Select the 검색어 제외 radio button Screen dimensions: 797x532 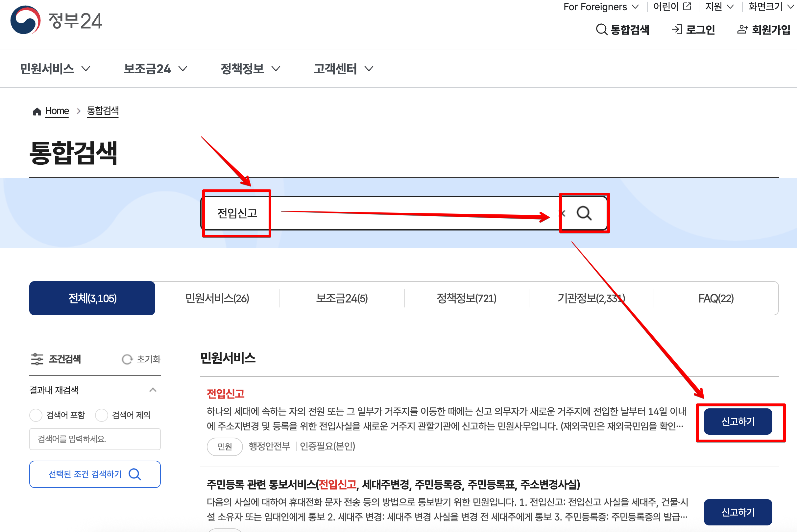[x=102, y=415]
